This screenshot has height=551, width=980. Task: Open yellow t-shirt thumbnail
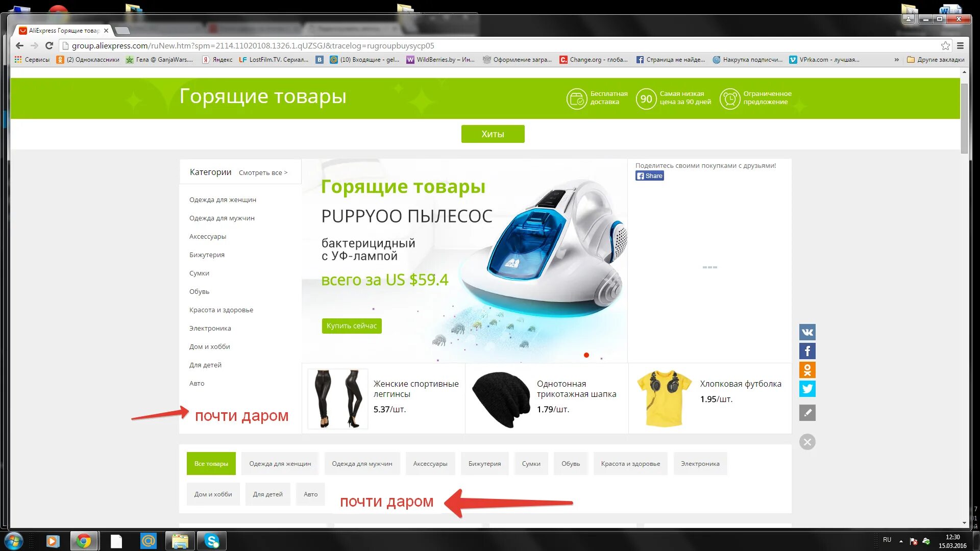(x=664, y=398)
